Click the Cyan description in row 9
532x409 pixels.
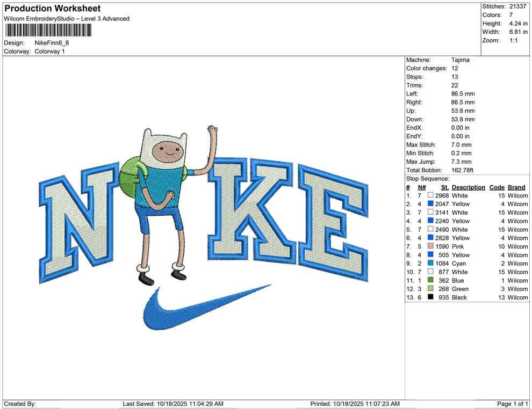(459, 264)
